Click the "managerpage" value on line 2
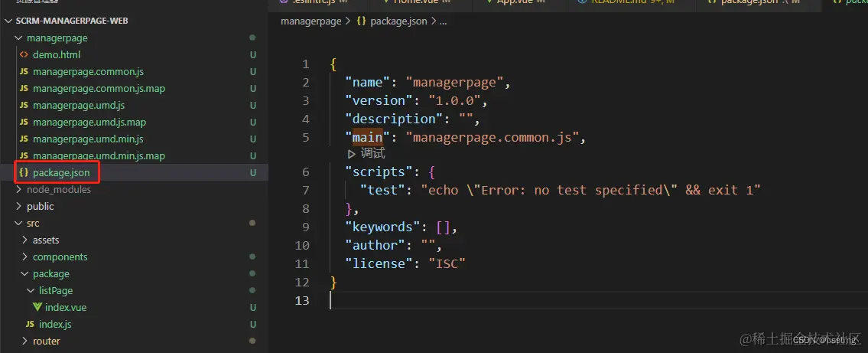Image resolution: width=868 pixels, height=353 pixels. coord(454,83)
